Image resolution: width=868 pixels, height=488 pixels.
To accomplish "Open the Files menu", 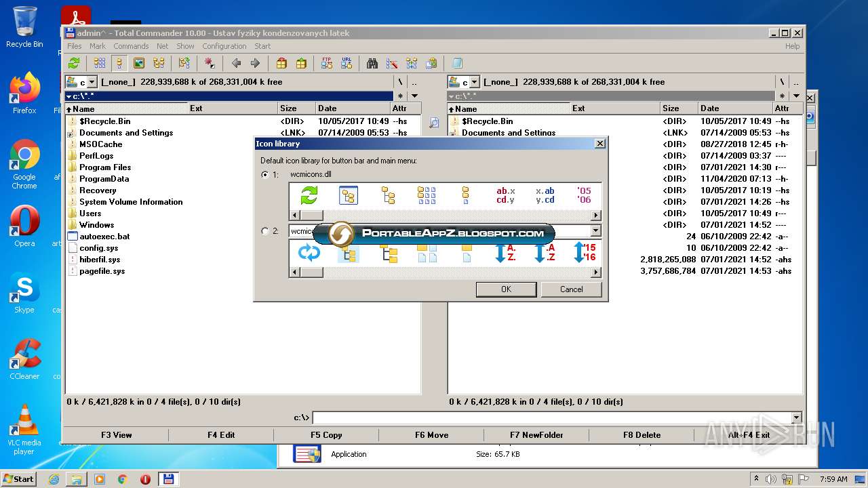I will pos(75,46).
